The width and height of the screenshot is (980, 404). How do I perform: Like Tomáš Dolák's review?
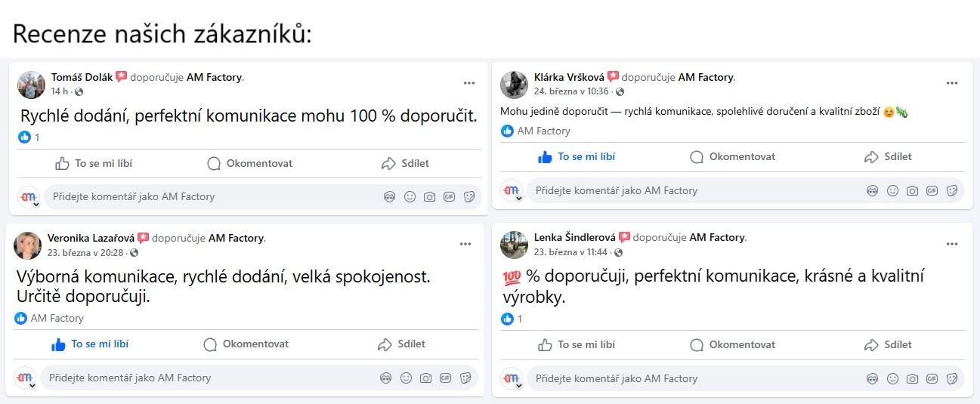tap(94, 163)
